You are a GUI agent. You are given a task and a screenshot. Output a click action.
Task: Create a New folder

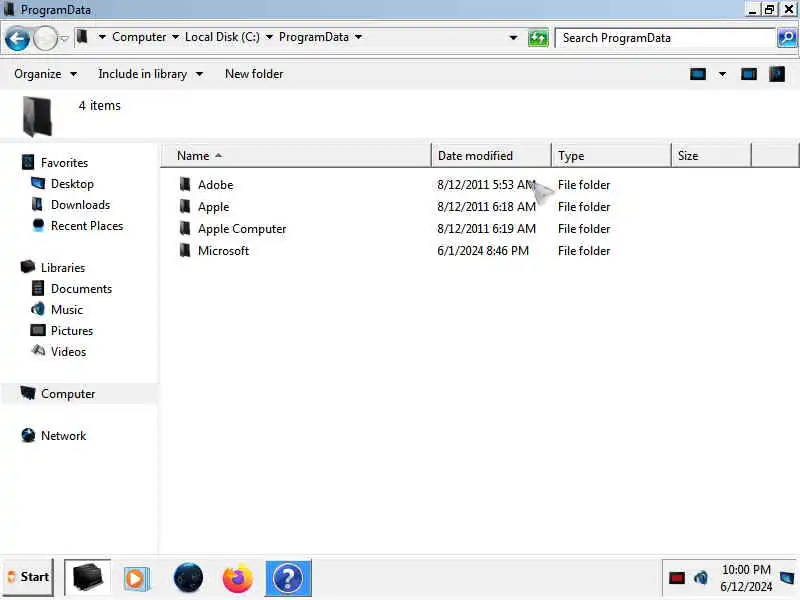point(254,74)
